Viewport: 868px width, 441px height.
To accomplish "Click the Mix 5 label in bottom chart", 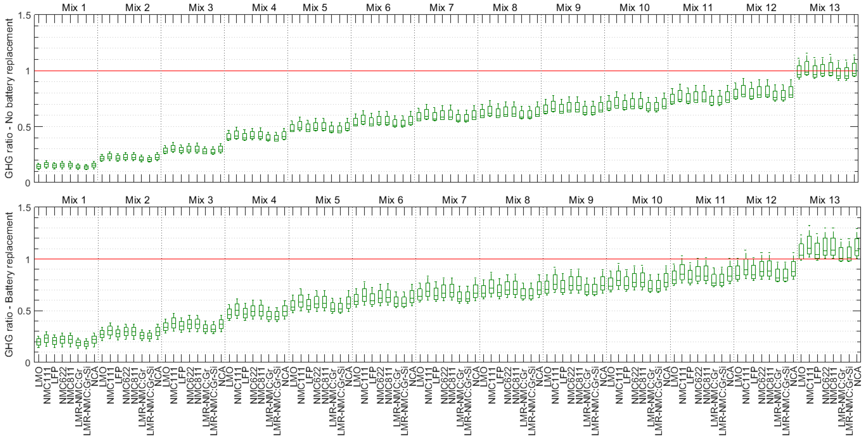I will pyautogui.click(x=327, y=200).
